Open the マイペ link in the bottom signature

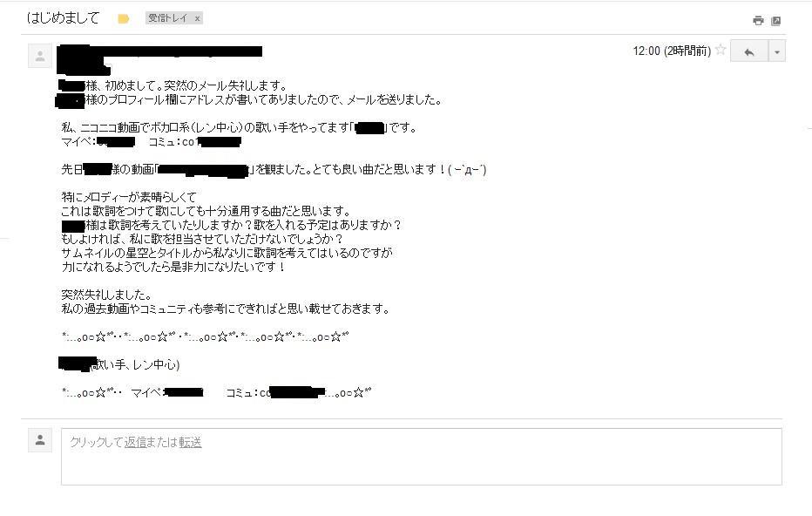167,393
